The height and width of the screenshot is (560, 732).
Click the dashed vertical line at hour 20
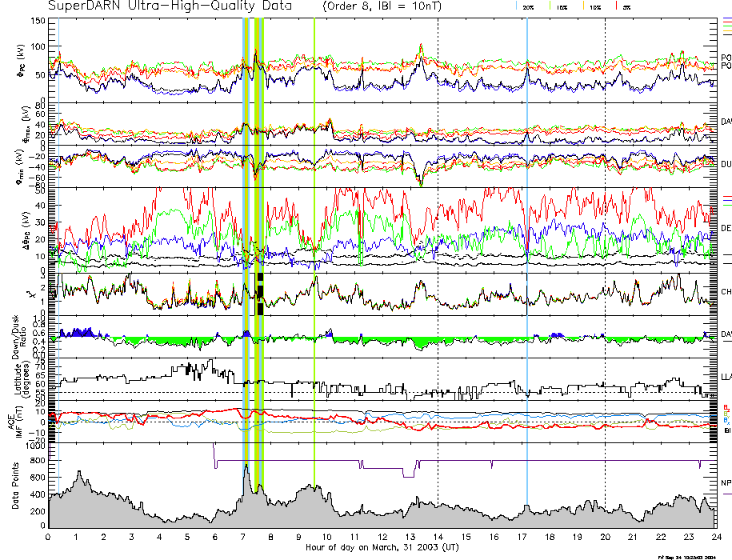click(x=605, y=273)
